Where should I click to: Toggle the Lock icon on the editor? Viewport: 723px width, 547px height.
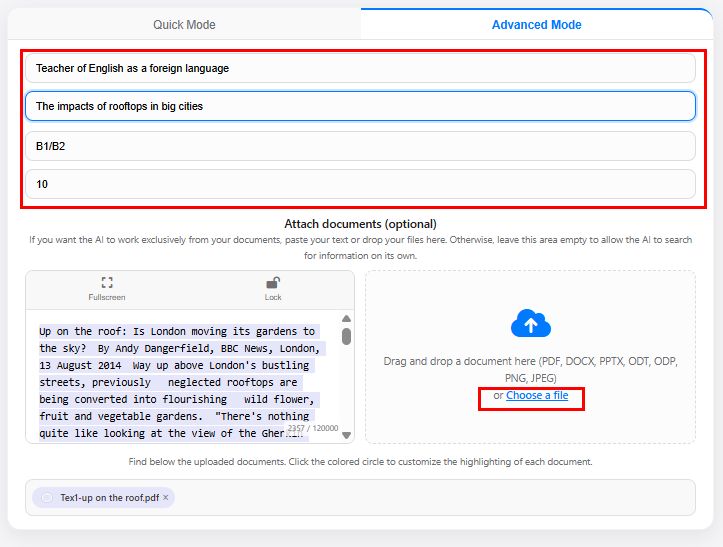(273, 288)
